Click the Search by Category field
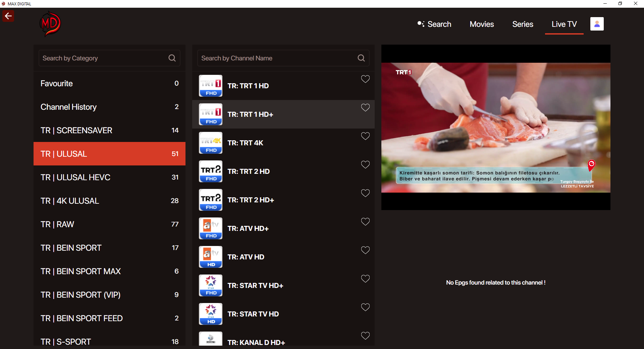The image size is (644, 349). pos(109,58)
